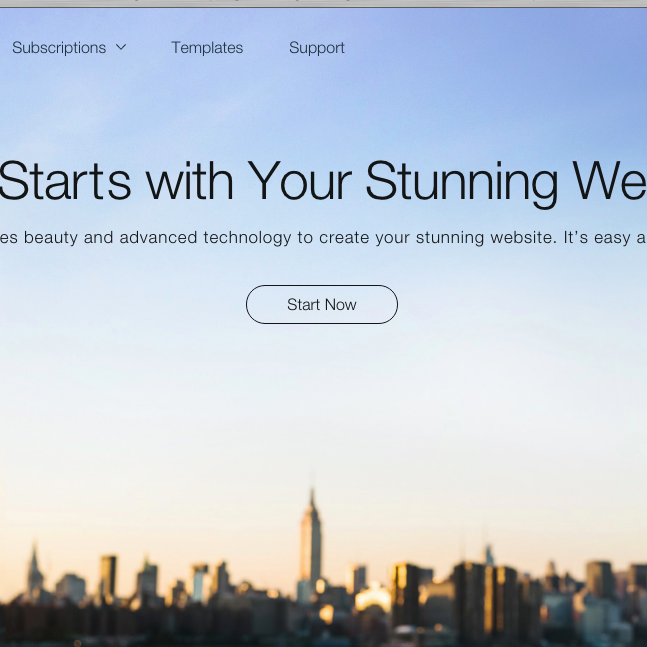Click the word "Stunning" in the headline
The height and width of the screenshot is (647, 647).
point(462,184)
